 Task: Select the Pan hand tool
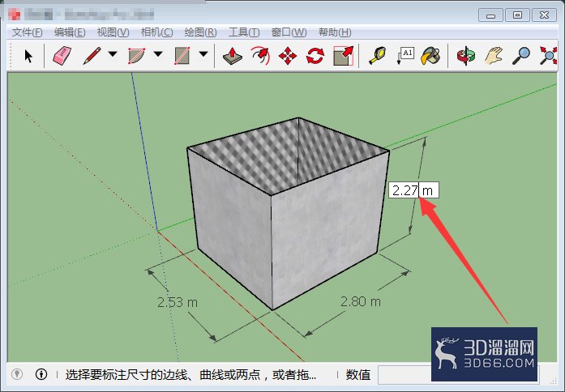[494, 56]
